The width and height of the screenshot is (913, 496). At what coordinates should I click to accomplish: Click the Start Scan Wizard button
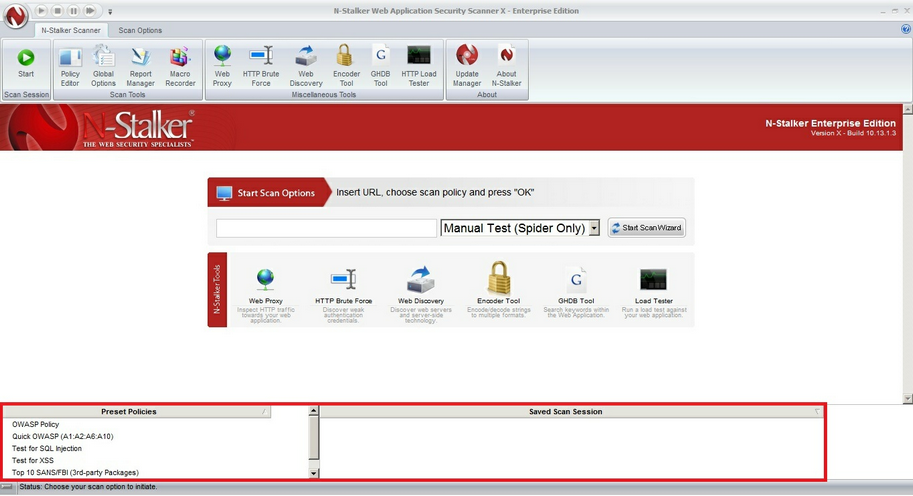[x=646, y=228]
